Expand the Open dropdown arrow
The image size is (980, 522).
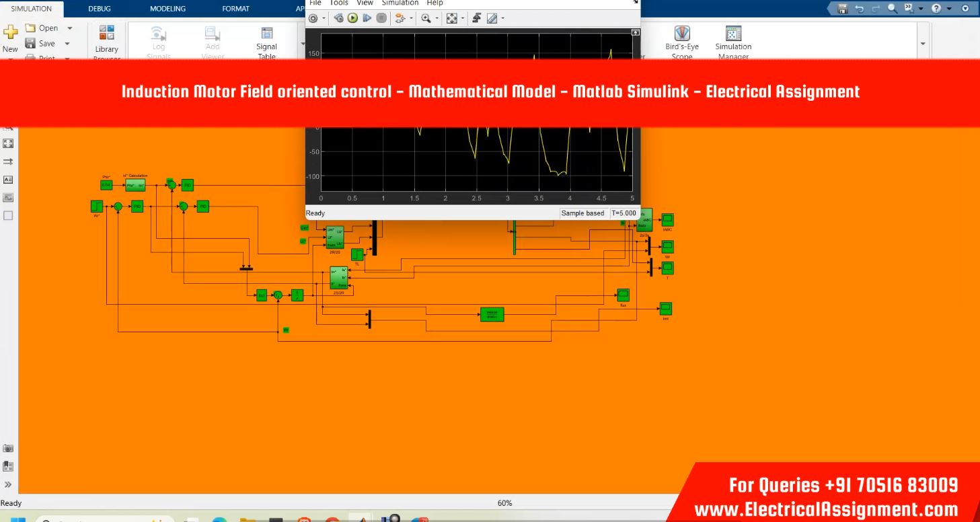(70, 28)
